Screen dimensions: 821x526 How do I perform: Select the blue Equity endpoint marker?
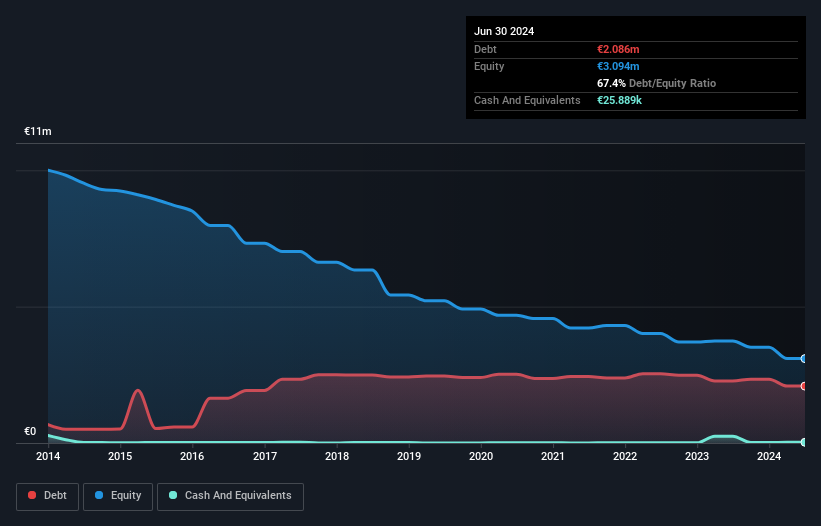click(804, 359)
